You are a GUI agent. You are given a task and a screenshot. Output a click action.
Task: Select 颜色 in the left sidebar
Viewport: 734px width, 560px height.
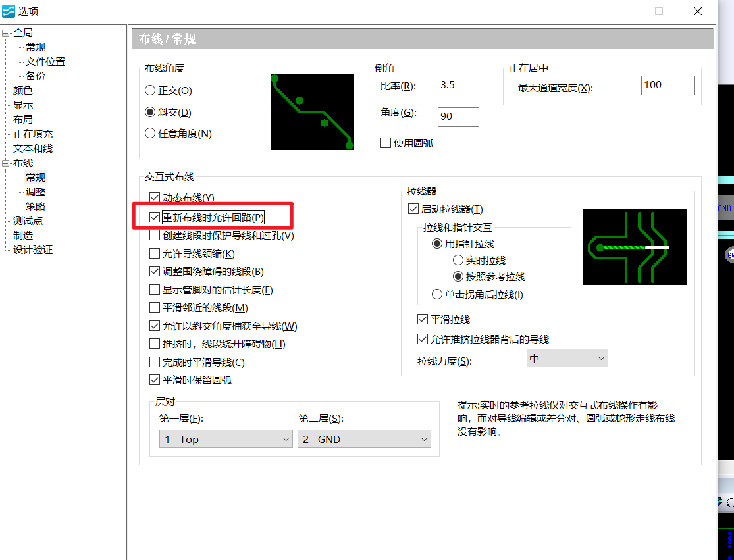tap(22, 90)
